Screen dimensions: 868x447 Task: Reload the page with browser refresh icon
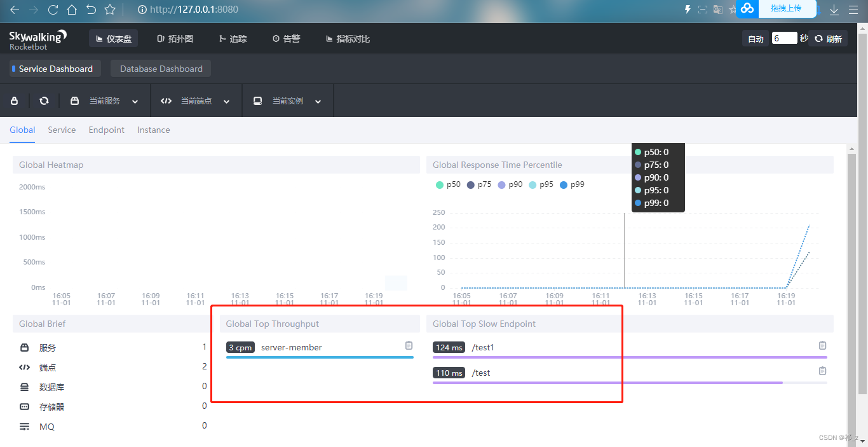point(53,10)
